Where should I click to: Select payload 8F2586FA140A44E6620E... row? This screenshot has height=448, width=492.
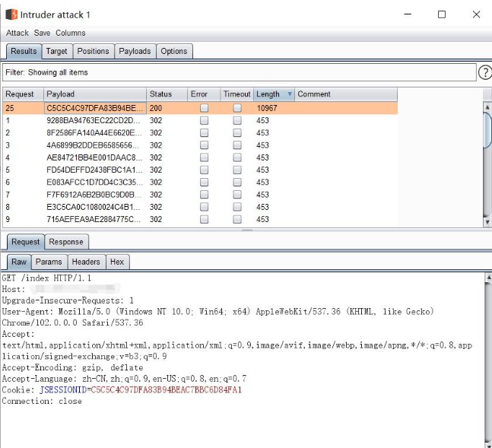(200, 133)
